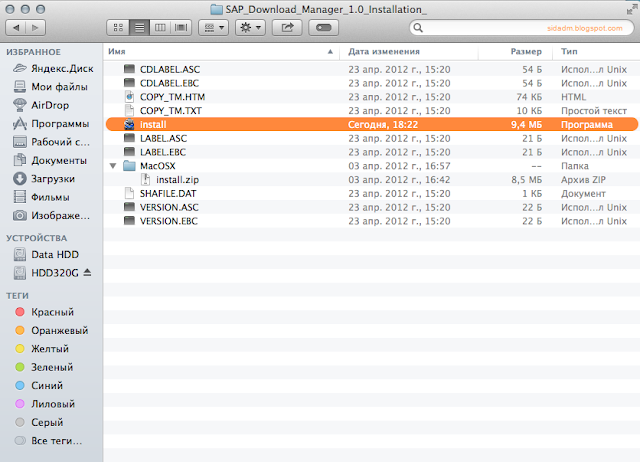Click the ТЕГИ sidebar section header

(17, 295)
